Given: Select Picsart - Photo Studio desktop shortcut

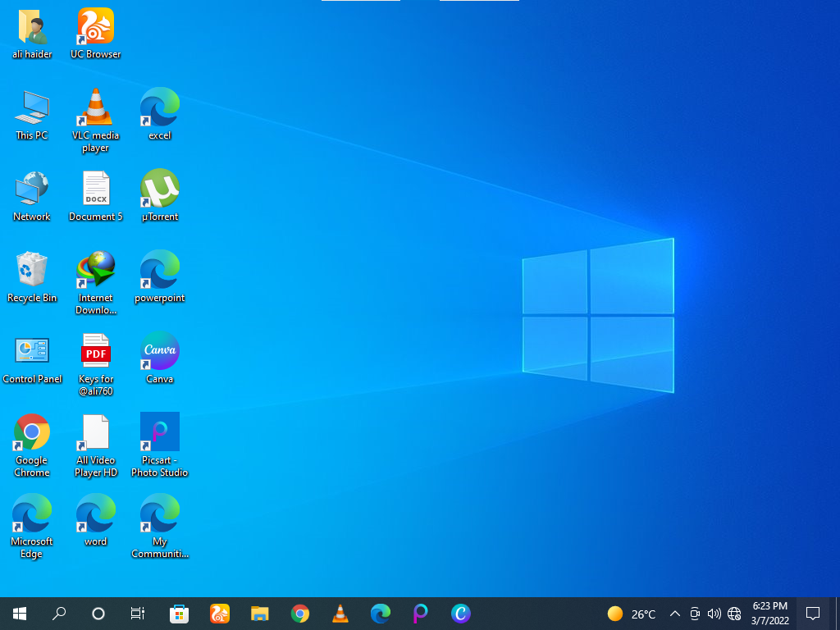Looking at the screenshot, I should pyautogui.click(x=160, y=445).
